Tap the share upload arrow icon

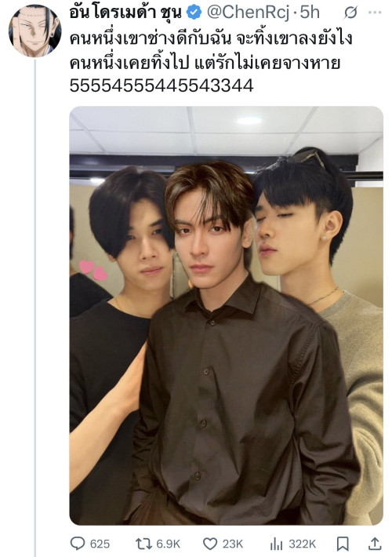[x=375, y=544]
